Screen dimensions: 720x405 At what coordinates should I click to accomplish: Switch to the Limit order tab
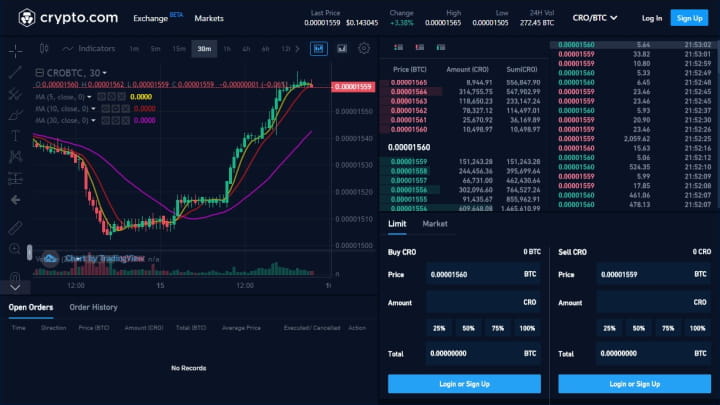coord(397,224)
